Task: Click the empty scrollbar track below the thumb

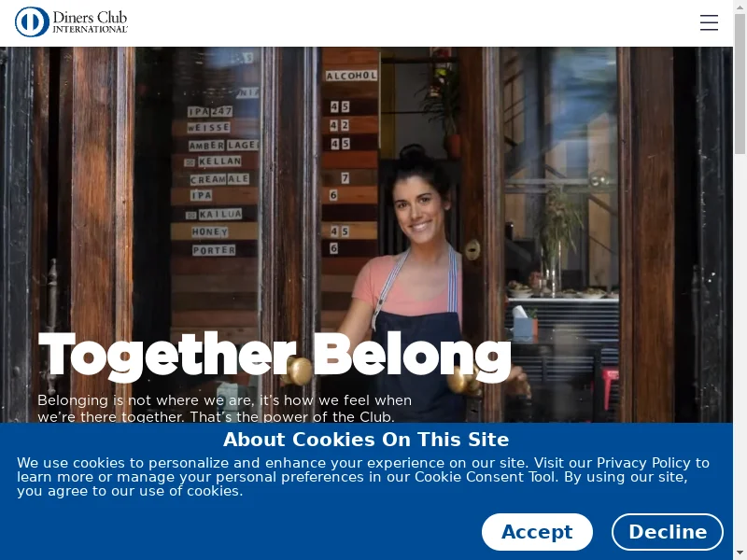Action: pos(740,350)
